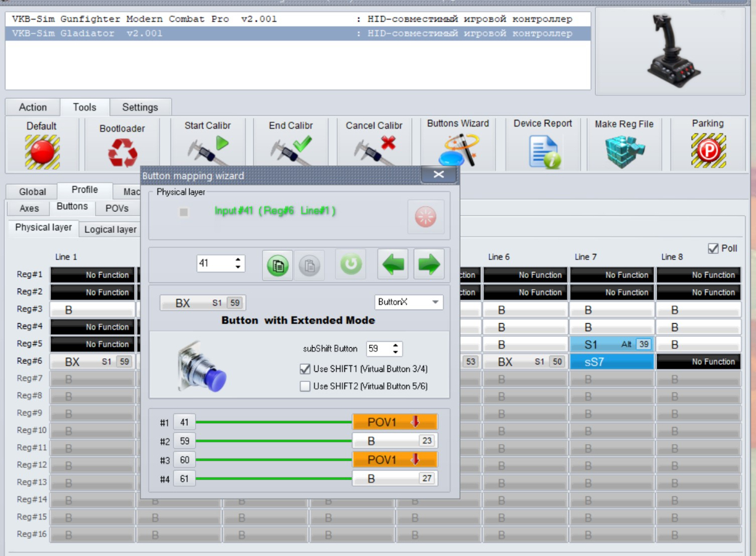Select the Profile tab
This screenshot has width=756, height=556.
click(x=85, y=190)
